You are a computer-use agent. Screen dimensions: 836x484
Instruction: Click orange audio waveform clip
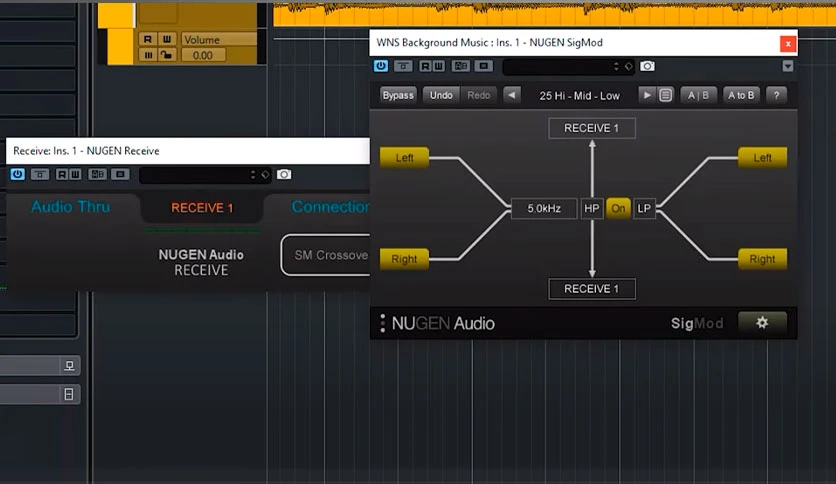click(554, 13)
